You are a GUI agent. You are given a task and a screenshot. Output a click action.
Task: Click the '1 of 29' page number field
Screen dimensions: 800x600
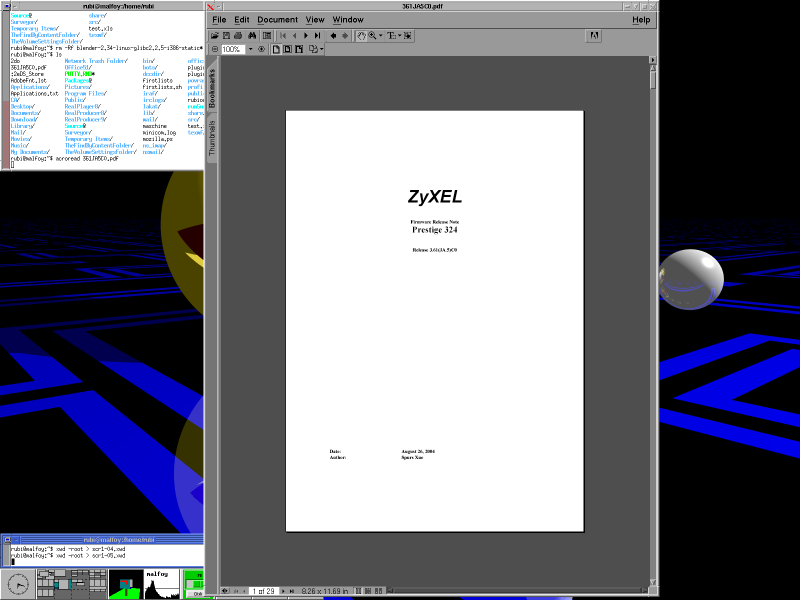[x=263, y=591]
